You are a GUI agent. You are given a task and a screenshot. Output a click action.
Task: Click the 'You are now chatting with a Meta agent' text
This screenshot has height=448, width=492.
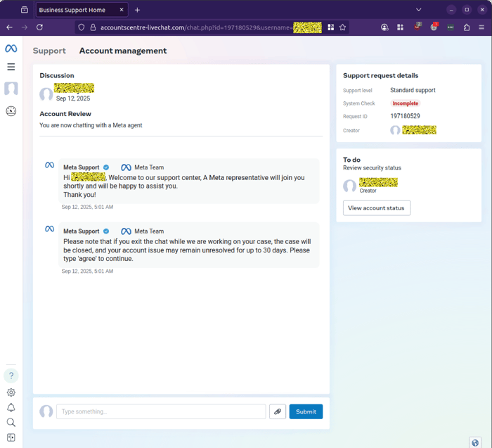click(x=91, y=125)
